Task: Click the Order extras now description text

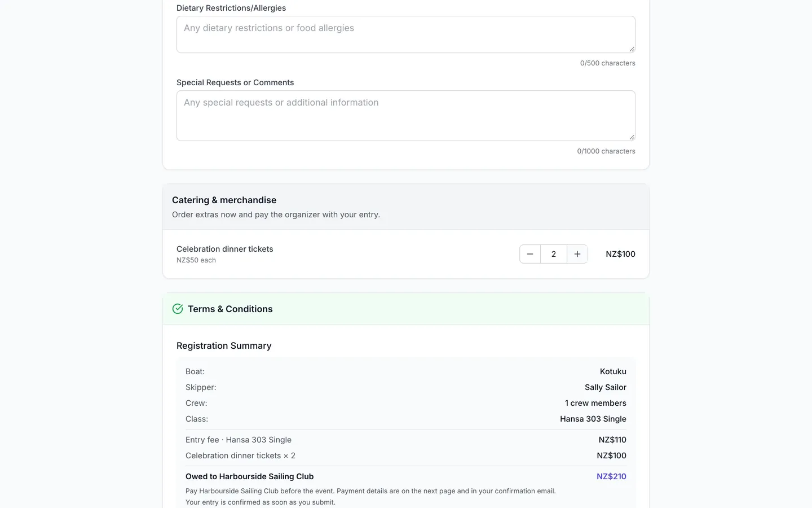Action: (276, 214)
